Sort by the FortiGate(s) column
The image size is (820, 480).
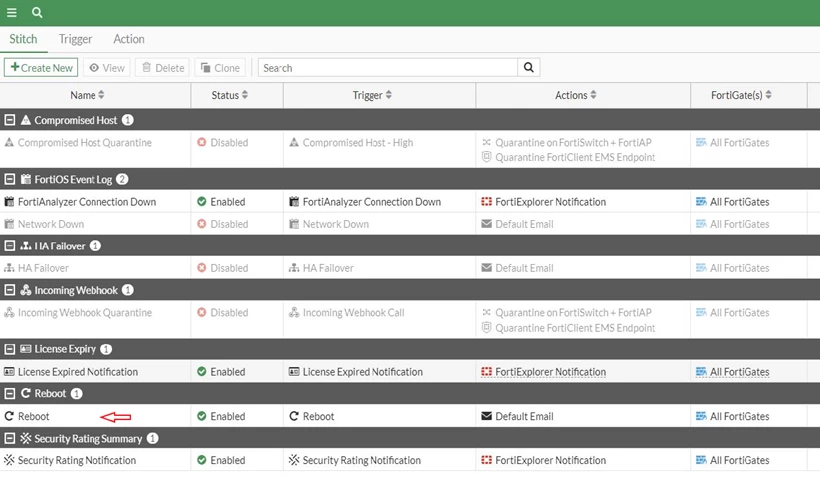tap(741, 95)
